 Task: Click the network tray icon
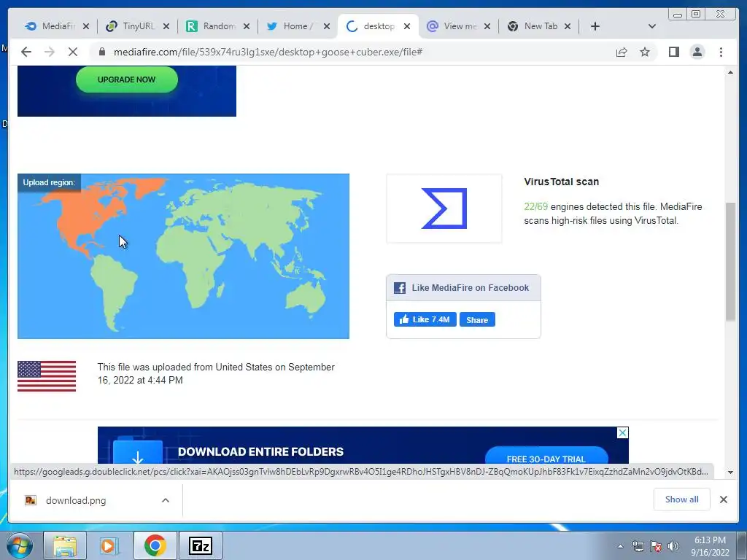pos(638,546)
